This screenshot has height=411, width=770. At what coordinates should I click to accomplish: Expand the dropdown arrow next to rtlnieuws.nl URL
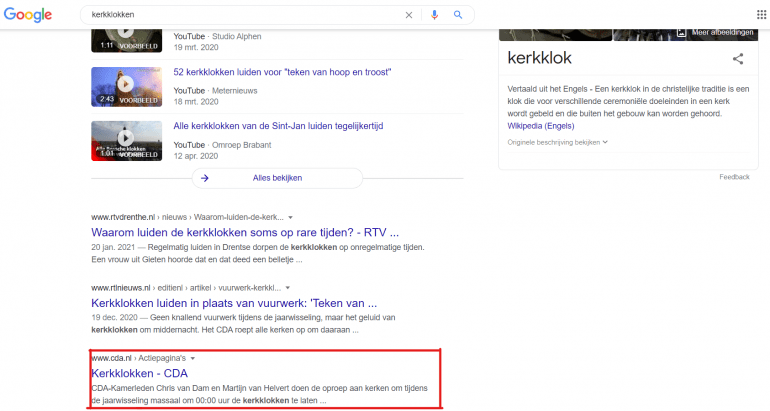(x=288, y=288)
